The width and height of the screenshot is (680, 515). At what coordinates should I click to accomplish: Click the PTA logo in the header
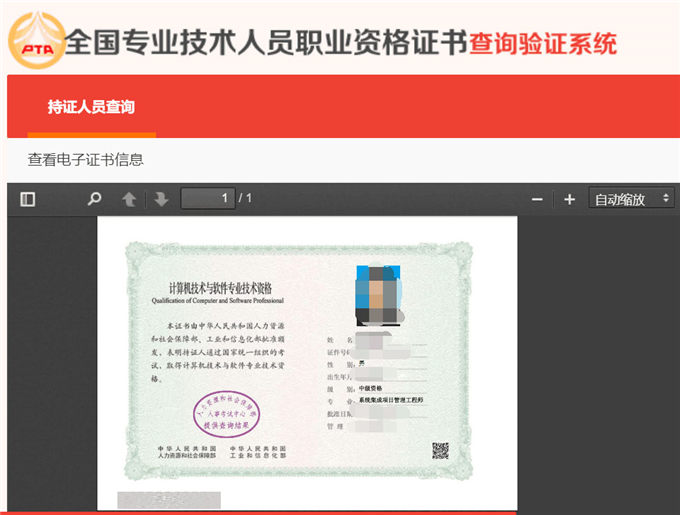[36, 42]
